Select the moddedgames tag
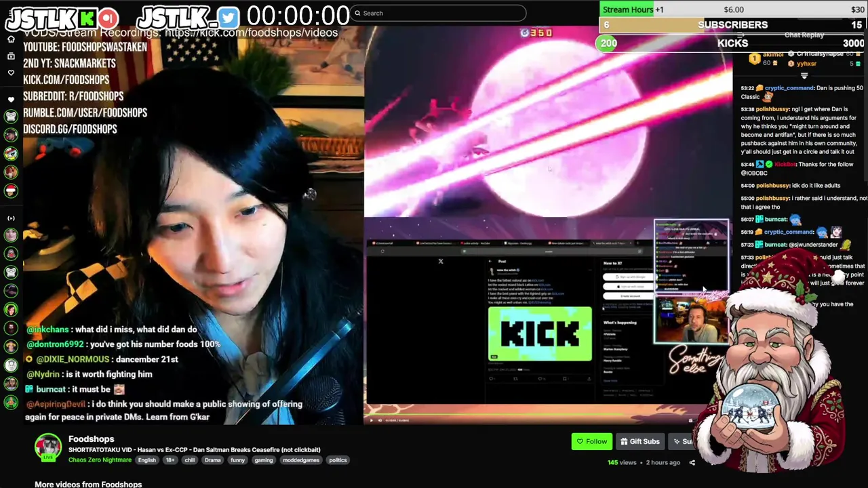The height and width of the screenshot is (488, 868). [x=302, y=460]
